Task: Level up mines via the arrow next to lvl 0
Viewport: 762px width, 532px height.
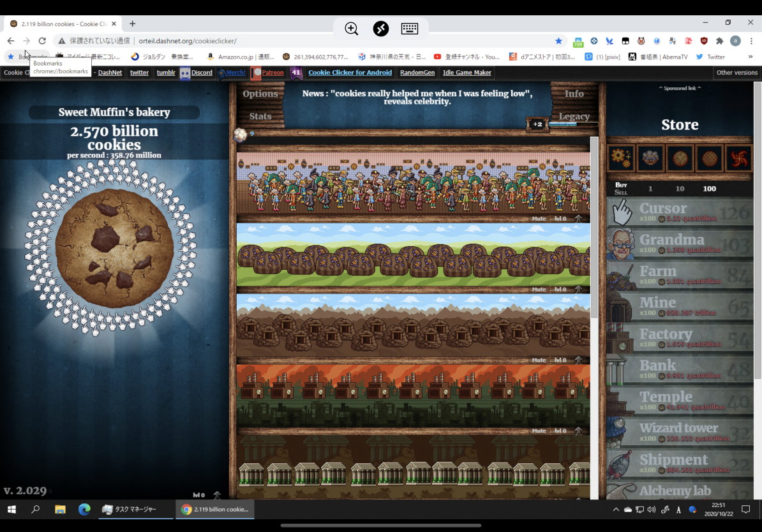Action: click(578, 360)
